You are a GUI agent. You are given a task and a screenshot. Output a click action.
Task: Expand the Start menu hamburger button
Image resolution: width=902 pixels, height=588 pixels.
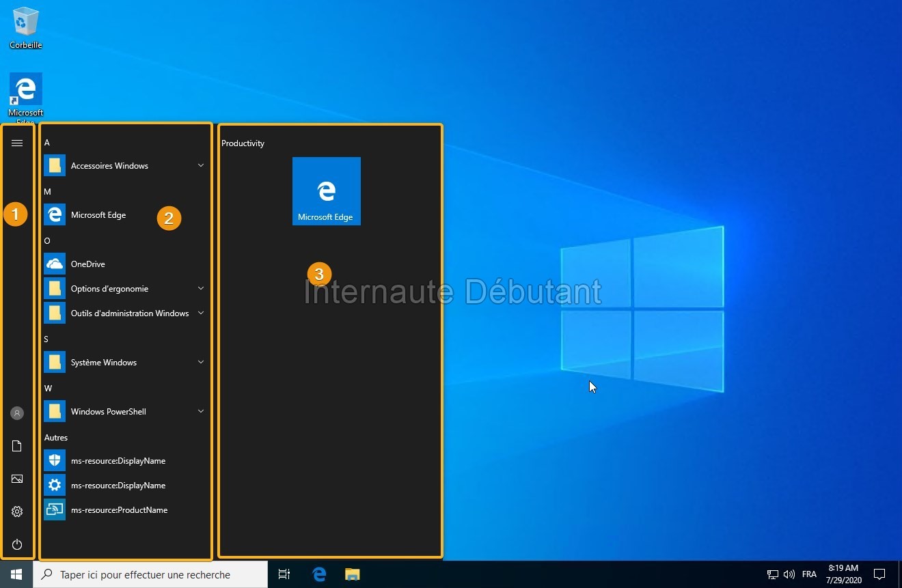coord(17,143)
